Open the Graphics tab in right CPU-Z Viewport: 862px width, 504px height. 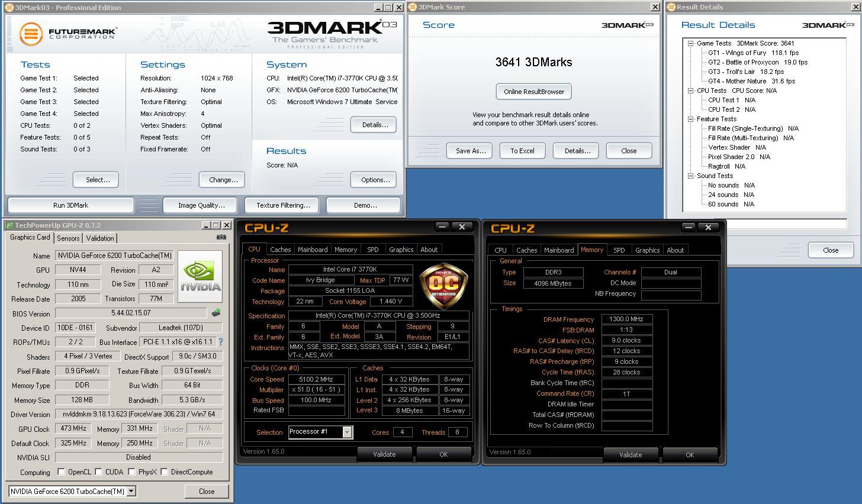[647, 250]
